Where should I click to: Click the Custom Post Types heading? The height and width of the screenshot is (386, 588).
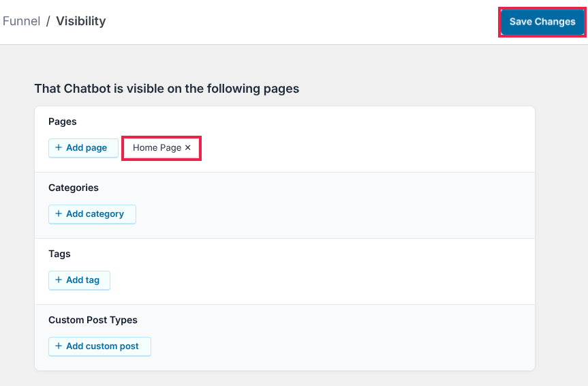pyautogui.click(x=93, y=321)
